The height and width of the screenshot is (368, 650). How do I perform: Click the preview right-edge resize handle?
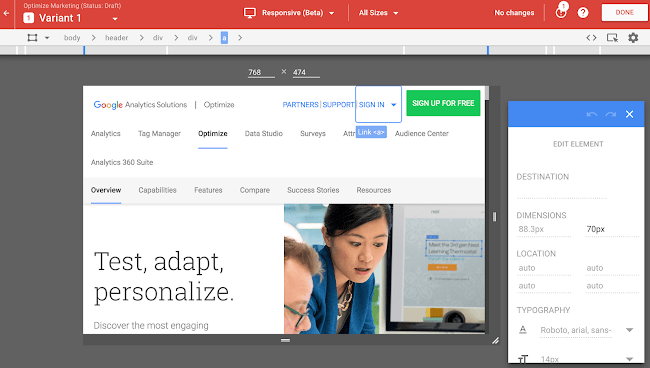494,217
